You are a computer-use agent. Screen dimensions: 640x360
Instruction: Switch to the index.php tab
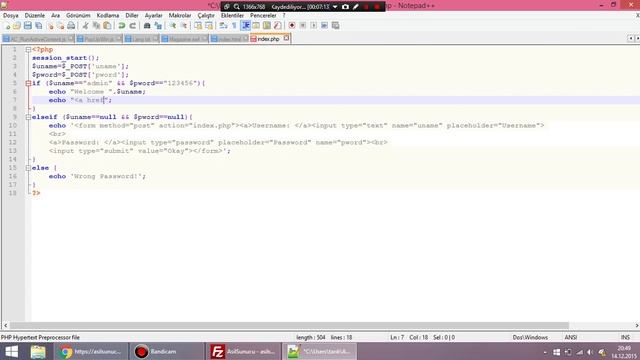coord(269,39)
